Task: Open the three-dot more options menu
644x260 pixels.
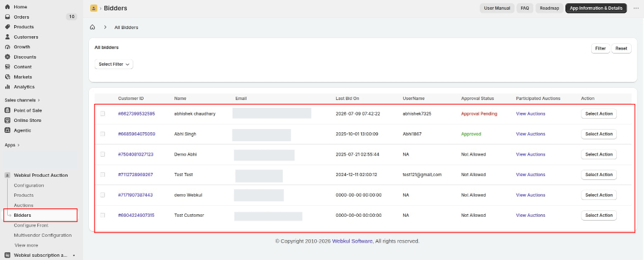Action: 636,8
